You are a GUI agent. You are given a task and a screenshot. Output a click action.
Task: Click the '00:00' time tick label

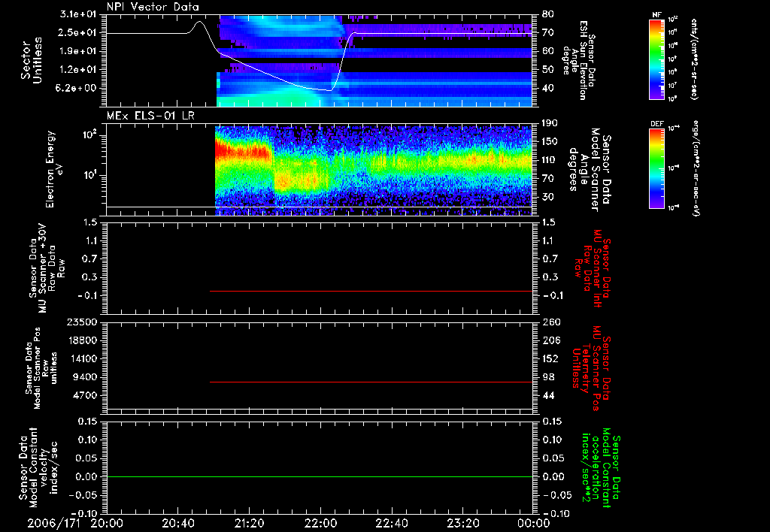tap(534, 523)
